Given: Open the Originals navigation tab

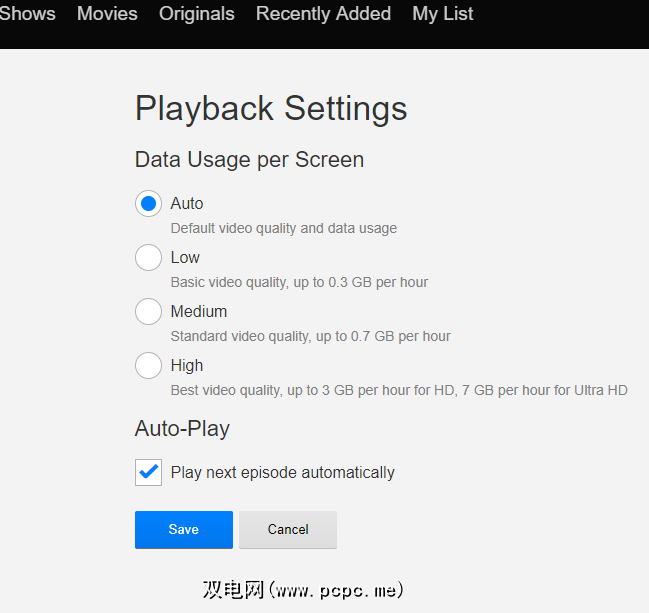Looking at the screenshot, I should [196, 14].
